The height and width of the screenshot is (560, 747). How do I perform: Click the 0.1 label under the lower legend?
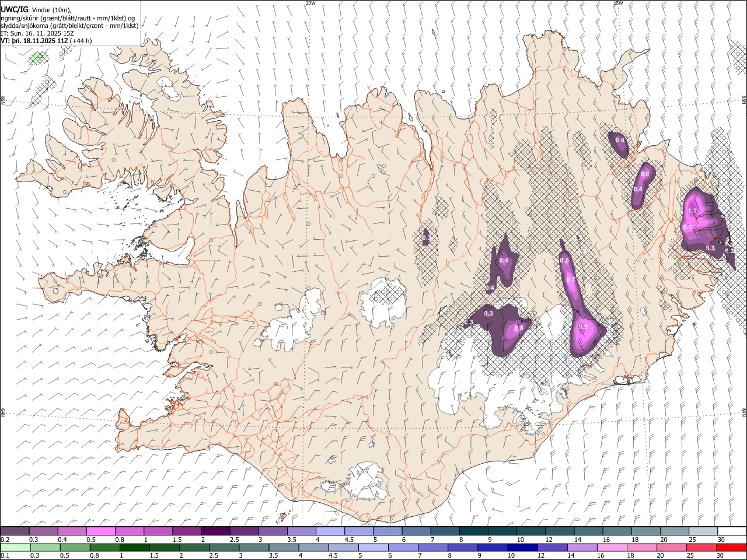click(x=5, y=556)
